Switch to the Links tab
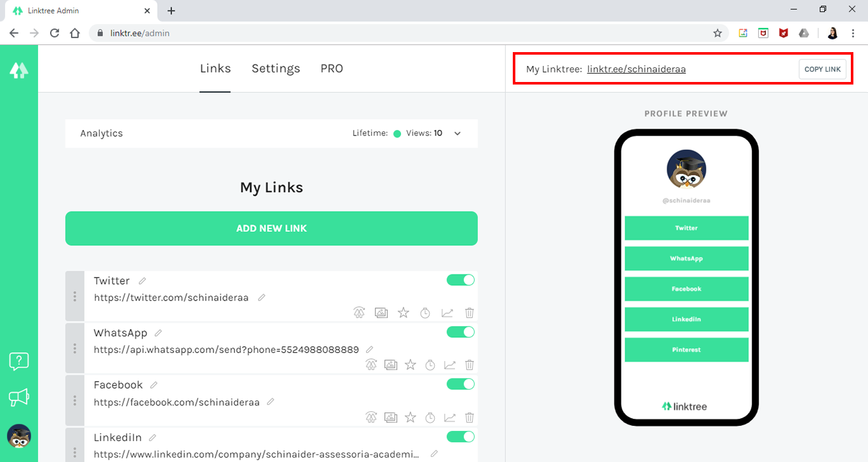The image size is (868, 462). [215, 69]
